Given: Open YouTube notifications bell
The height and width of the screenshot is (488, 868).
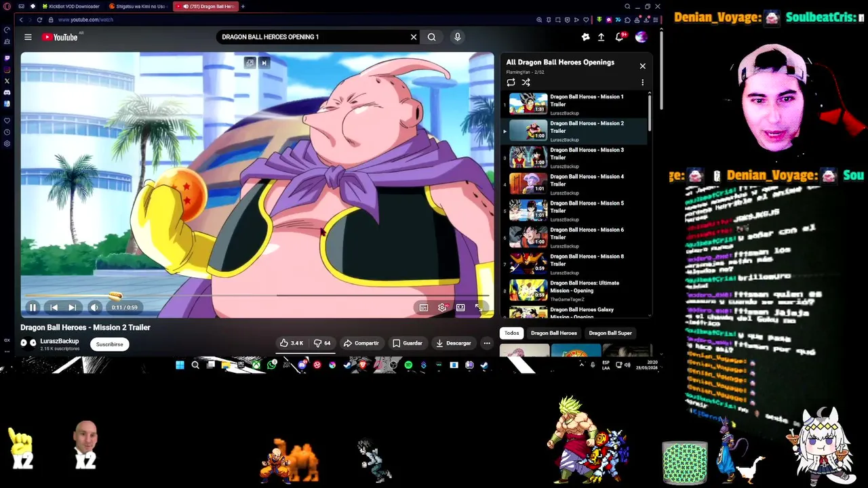Looking at the screenshot, I should coord(620,37).
